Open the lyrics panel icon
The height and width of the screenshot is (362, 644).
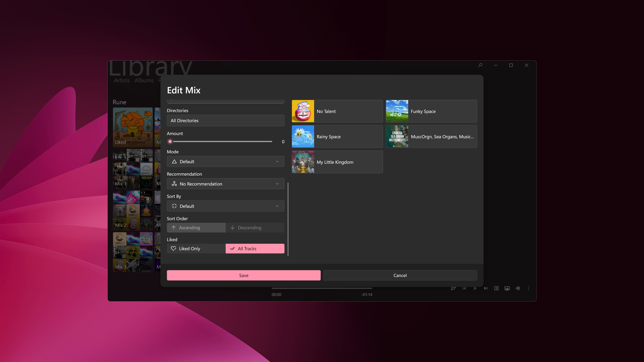pyautogui.click(x=453, y=288)
